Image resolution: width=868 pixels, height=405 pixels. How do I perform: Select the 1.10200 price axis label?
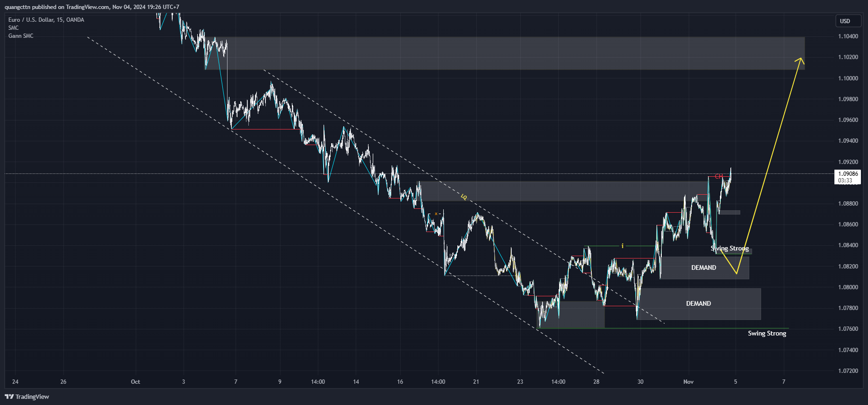coord(848,57)
